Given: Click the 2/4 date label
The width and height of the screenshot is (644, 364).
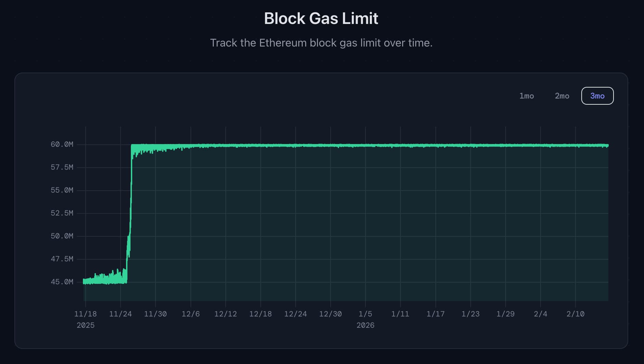Looking at the screenshot, I should (x=540, y=314).
